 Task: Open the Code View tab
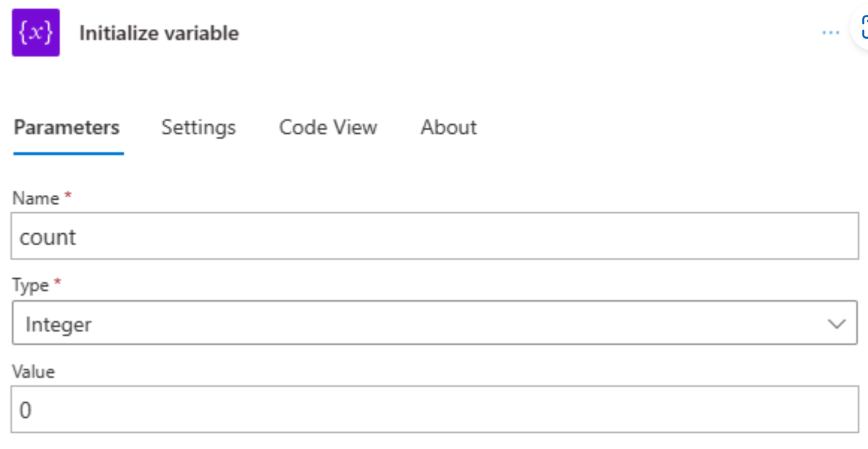pos(328,127)
